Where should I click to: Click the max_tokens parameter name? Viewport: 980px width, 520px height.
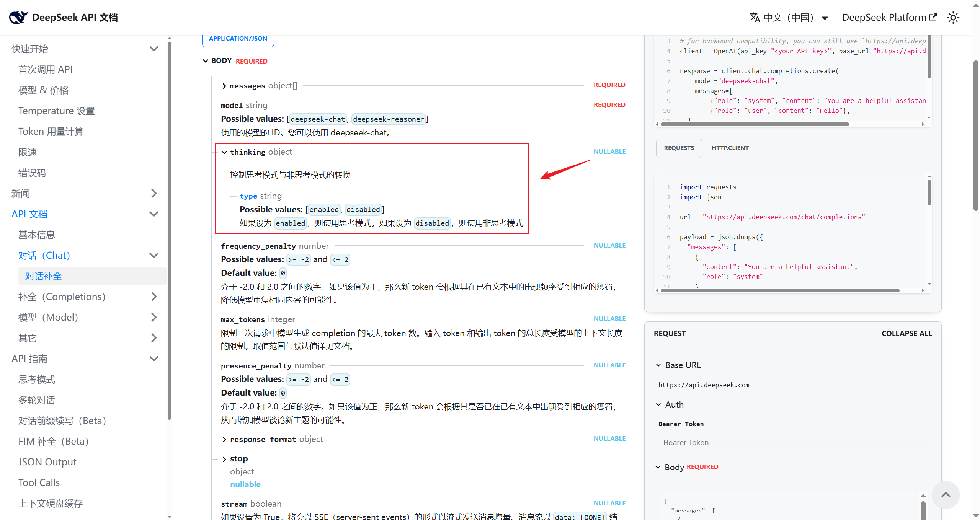243,319
